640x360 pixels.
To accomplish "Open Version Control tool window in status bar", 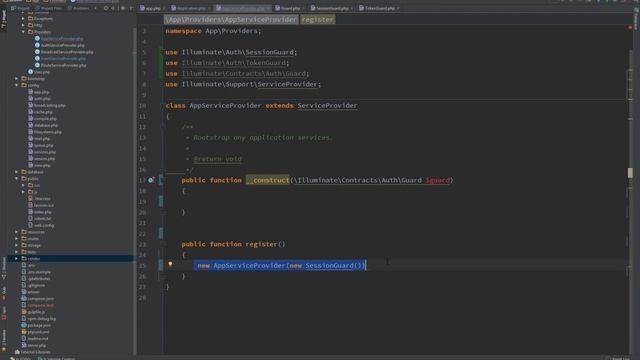I will (x=56, y=358).
